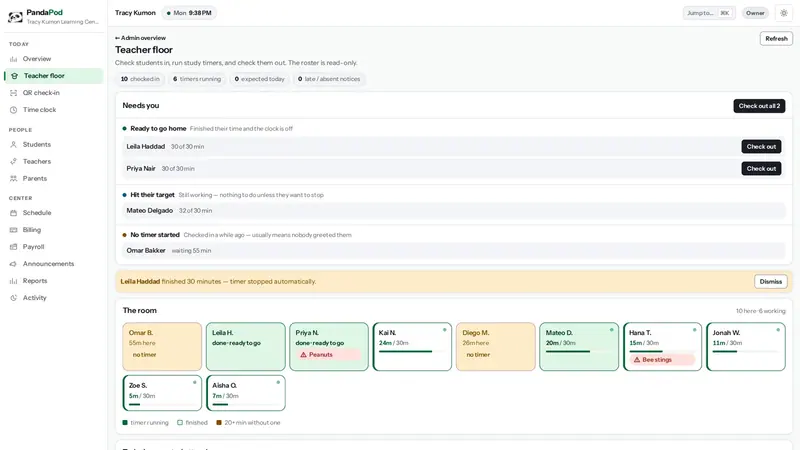Click the PandaPod panda logo
This screenshot has height=450, width=800.
[15, 17]
